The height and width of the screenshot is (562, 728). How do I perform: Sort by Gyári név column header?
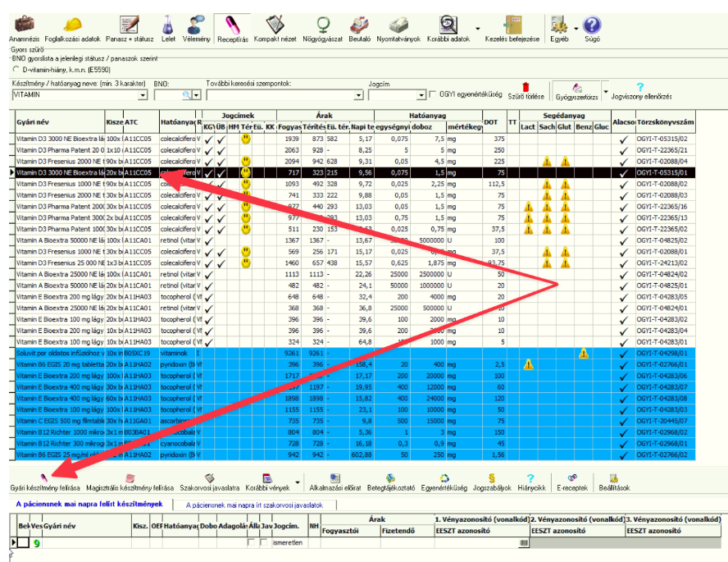pos(61,121)
